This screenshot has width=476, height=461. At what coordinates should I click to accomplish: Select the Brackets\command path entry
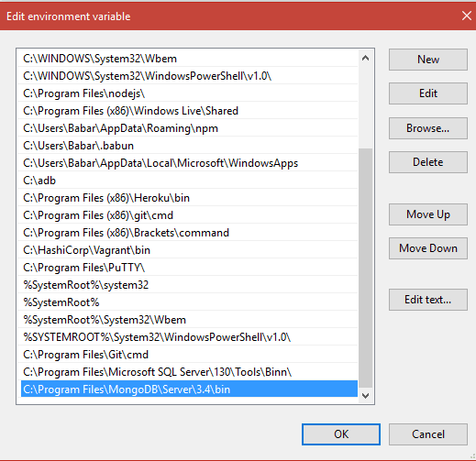(188, 233)
